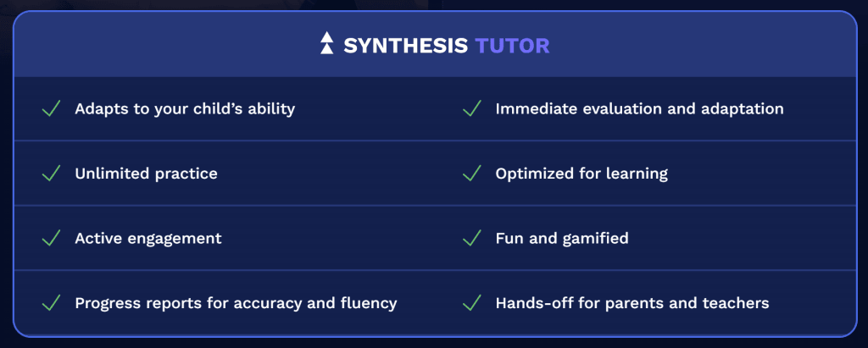The height and width of the screenshot is (348, 868).
Task: Select the checkmark beside Active engagement
Action: tap(51, 238)
